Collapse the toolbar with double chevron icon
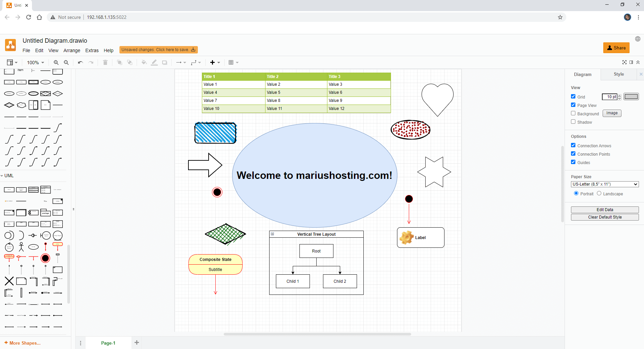 tap(638, 62)
